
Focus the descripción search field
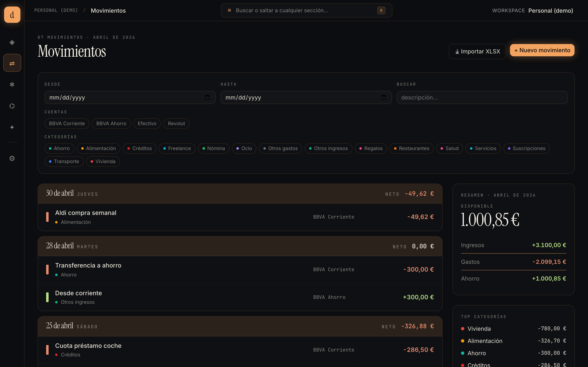[482, 98]
